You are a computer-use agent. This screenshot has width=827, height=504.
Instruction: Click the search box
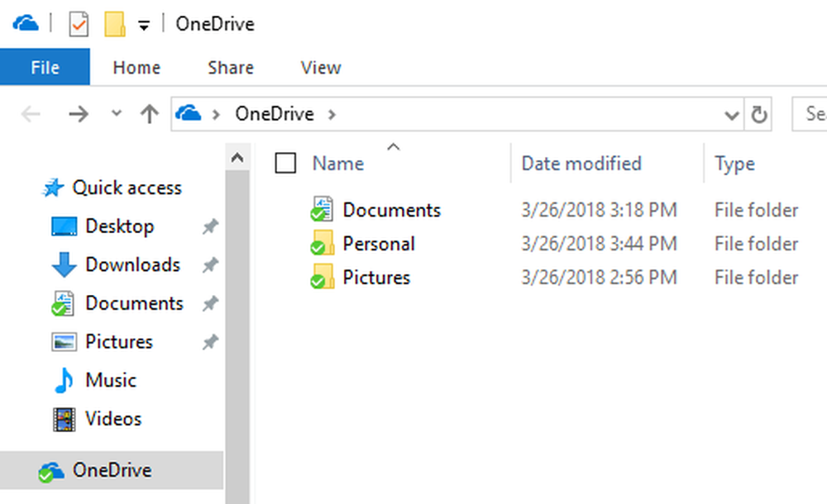(x=810, y=114)
